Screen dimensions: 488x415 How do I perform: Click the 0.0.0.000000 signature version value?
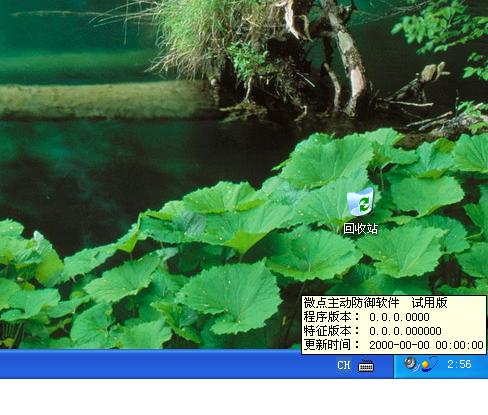(405, 331)
